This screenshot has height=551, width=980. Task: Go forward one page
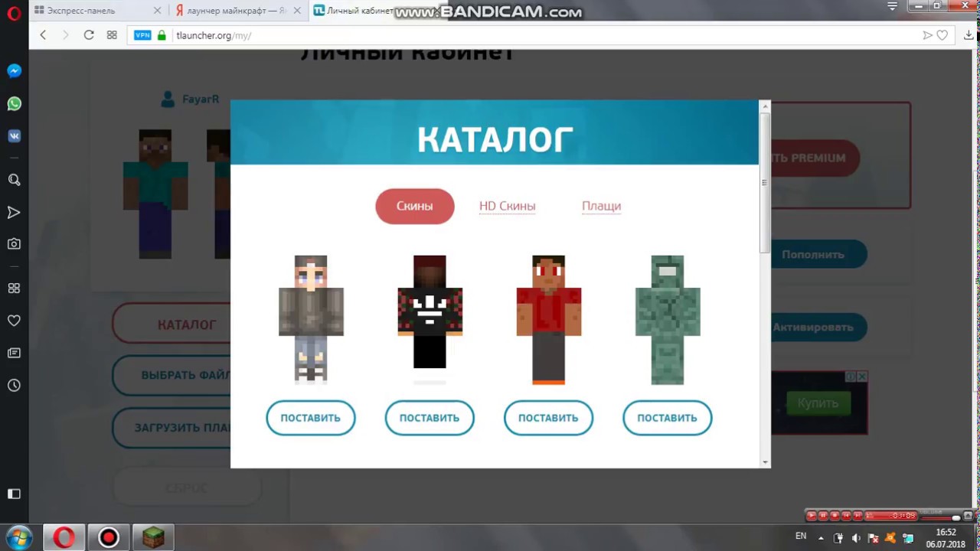(x=66, y=35)
